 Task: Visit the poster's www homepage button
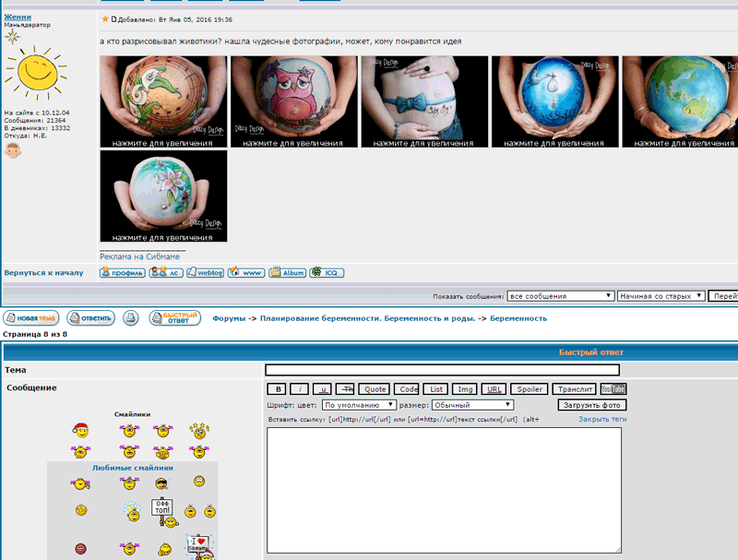(246, 272)
